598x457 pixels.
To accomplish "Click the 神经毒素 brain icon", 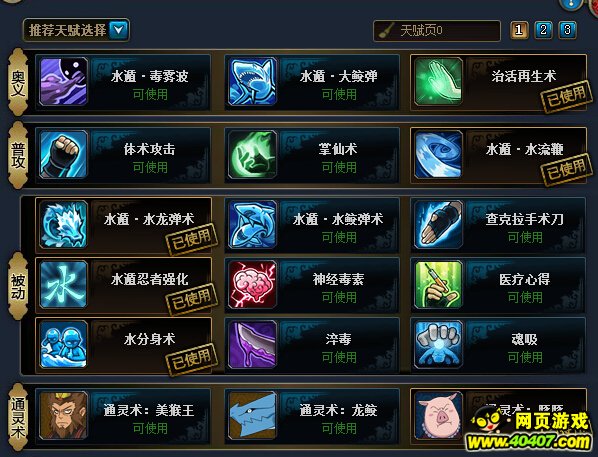I will 252,285.
